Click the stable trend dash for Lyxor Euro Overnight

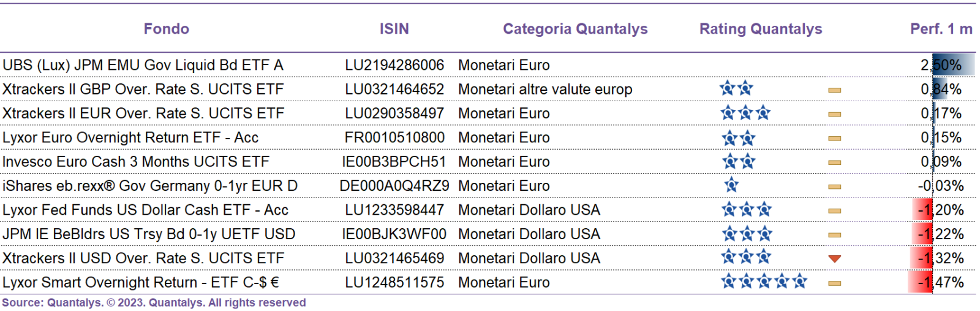coord(834,138)
